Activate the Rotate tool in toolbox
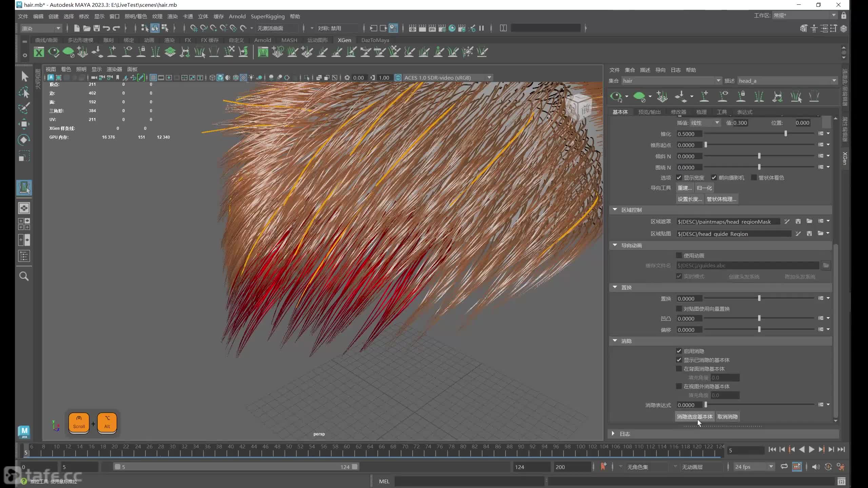The width and height of the screenshot is (868, 488). (24, 140)
